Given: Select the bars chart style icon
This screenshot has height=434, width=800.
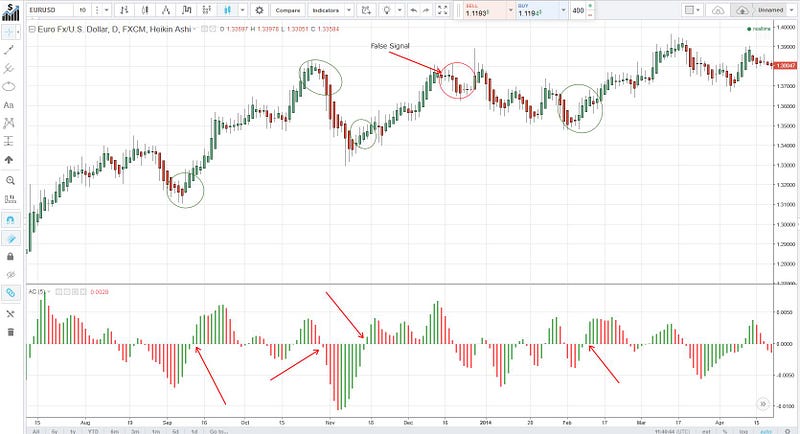Looking at the screenshot, I should pyautogui.click(x=124, y=10).
